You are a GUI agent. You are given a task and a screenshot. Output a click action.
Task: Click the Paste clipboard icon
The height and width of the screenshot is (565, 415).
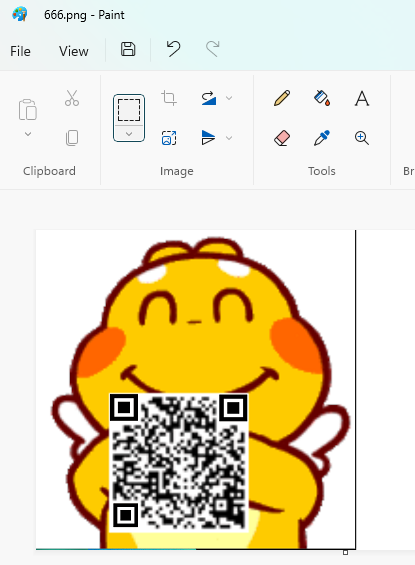(27, 109)
